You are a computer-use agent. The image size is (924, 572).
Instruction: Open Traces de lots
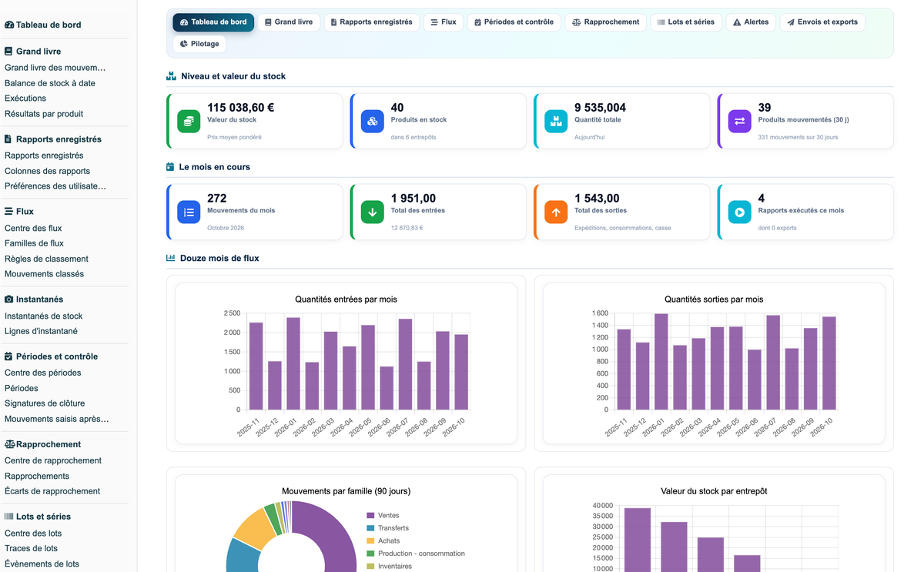tap(31, 548)
